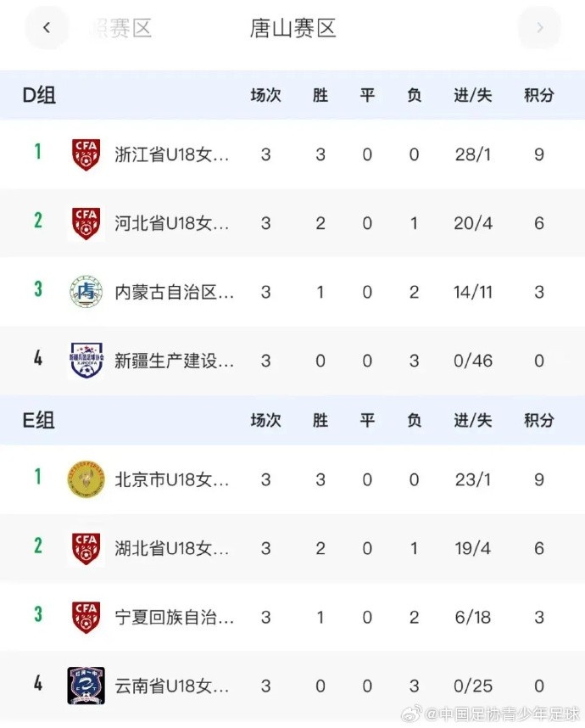Go to the previous region with left arrow
Viewport: 585px width, 728px height.
click(47, 28)
